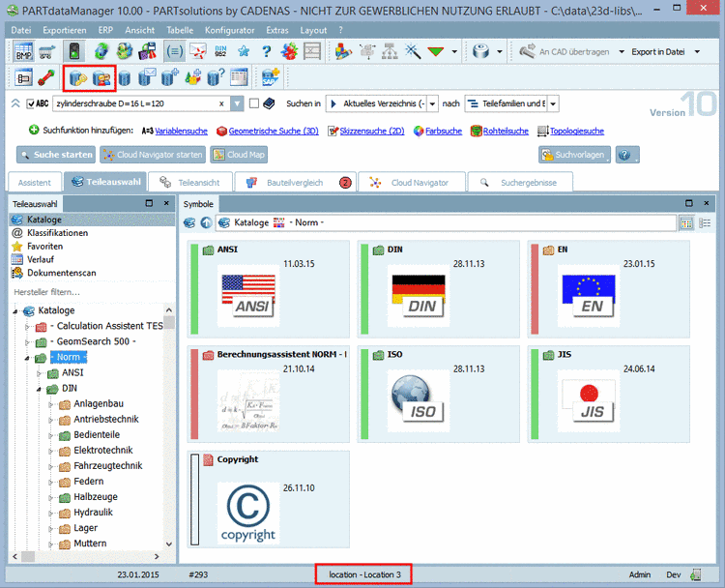Click the SAP link toolbar icon
This screenshot has width=725, height=588.
tap(271, 77)
